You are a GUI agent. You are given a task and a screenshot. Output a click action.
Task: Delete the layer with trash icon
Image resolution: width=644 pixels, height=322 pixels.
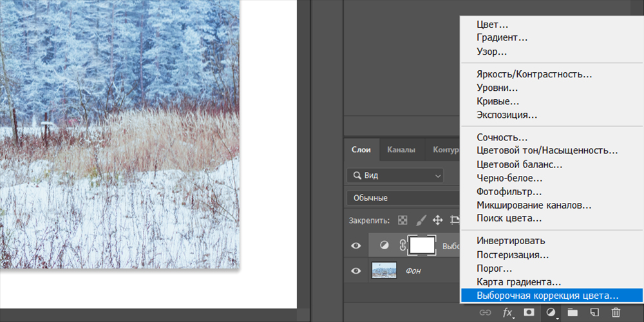616,312
